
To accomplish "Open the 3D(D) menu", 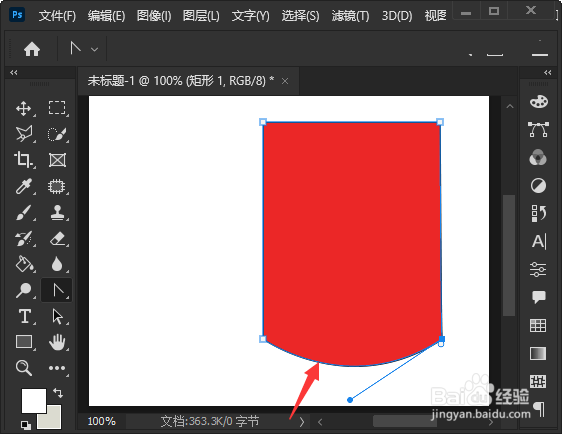I will [397, 16].
